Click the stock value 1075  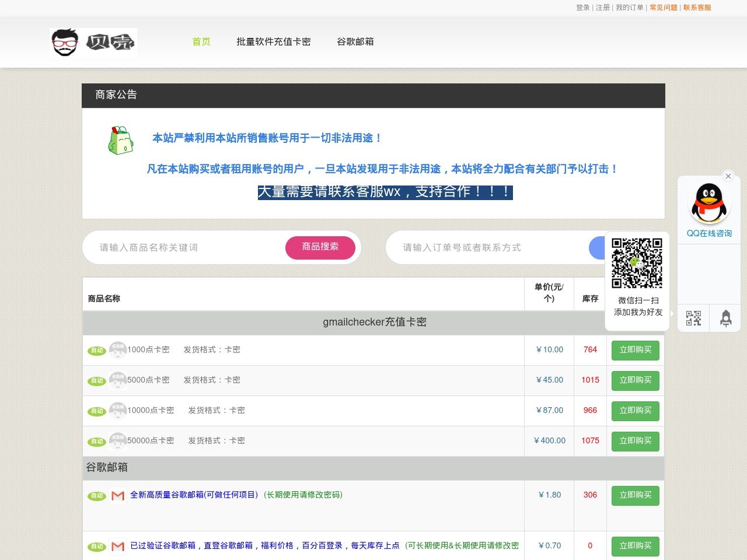click(590, 440)
